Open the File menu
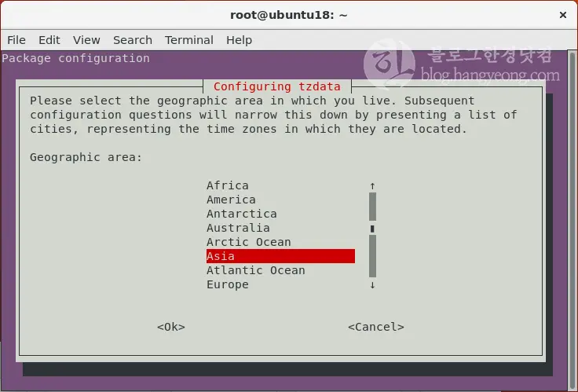This screenshot has height=392, width=578. pos(16,40)
